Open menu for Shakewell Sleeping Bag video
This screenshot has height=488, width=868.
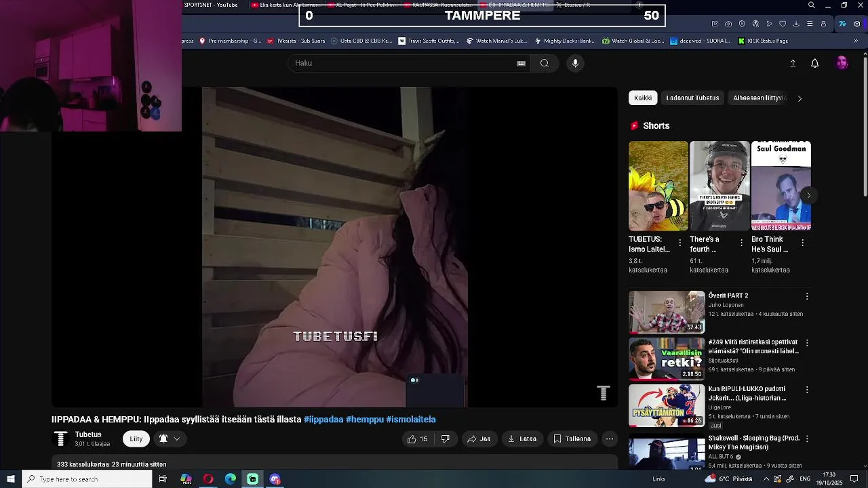[807, 439]
